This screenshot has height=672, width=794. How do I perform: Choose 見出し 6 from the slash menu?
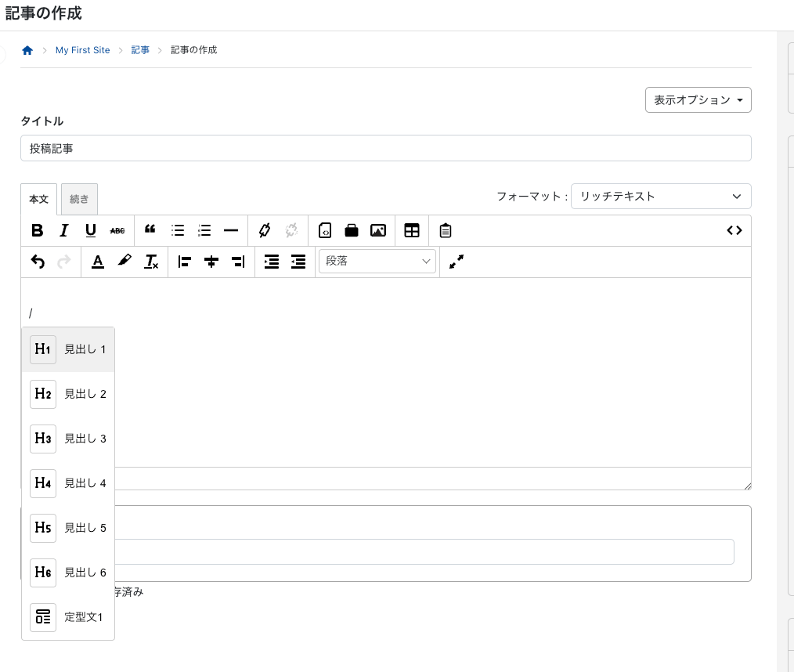[68, 573]
